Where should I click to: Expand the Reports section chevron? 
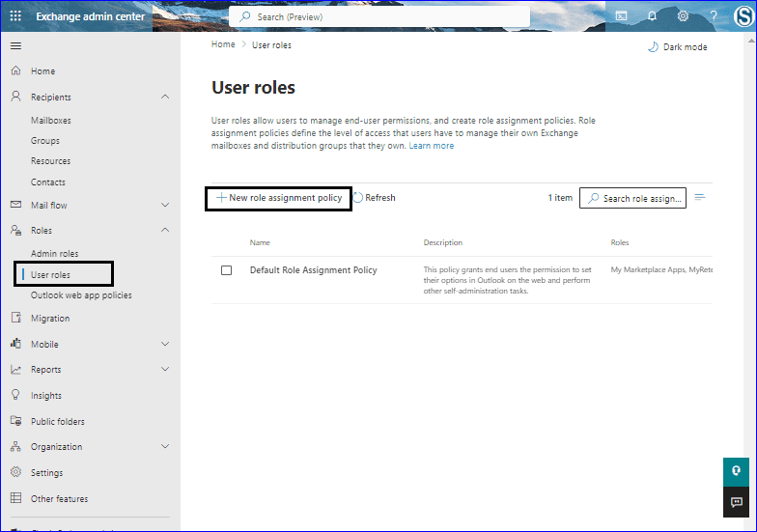click(165, 369)
